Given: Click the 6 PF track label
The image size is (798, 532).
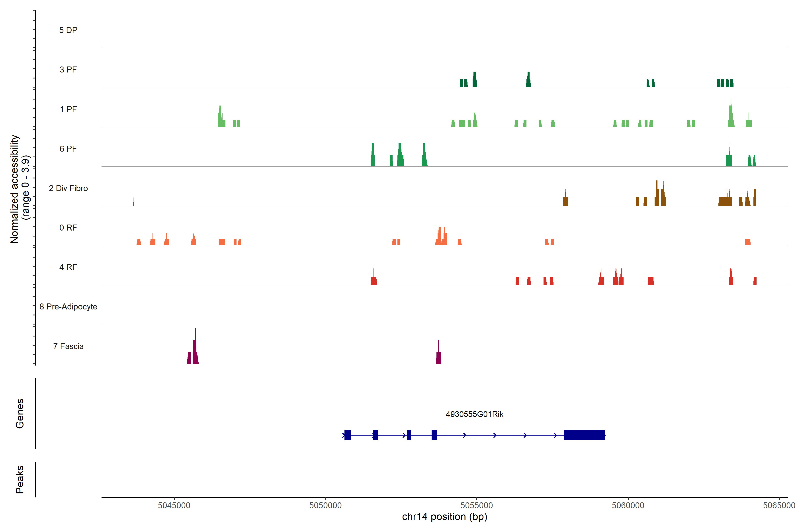Looking at the screenshot, I should [x=68, y=149].
